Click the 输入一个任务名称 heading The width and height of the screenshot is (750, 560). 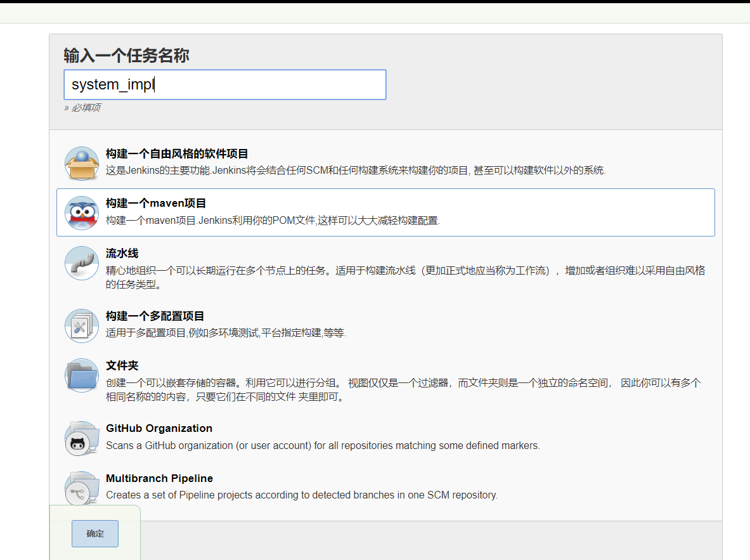pyautogui.click(x=126, y=56)
